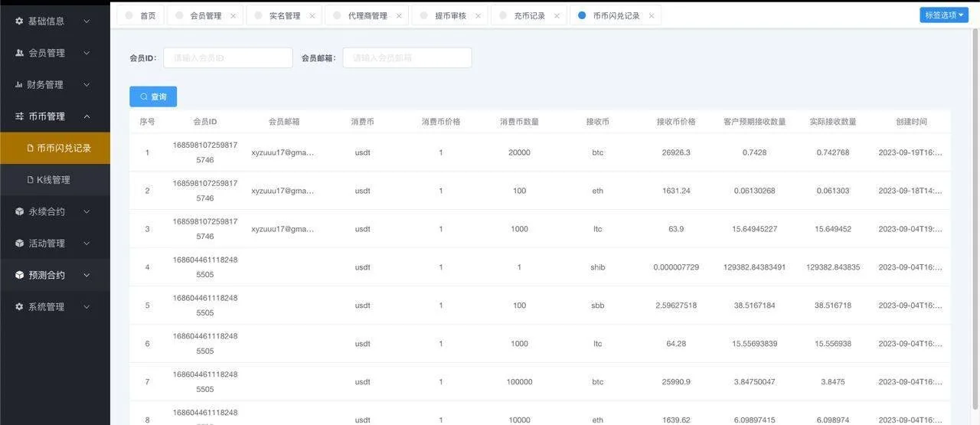Click the cube icon beside 活动管理
Viewport: 980px width, 425px height.
click(19, 244)
